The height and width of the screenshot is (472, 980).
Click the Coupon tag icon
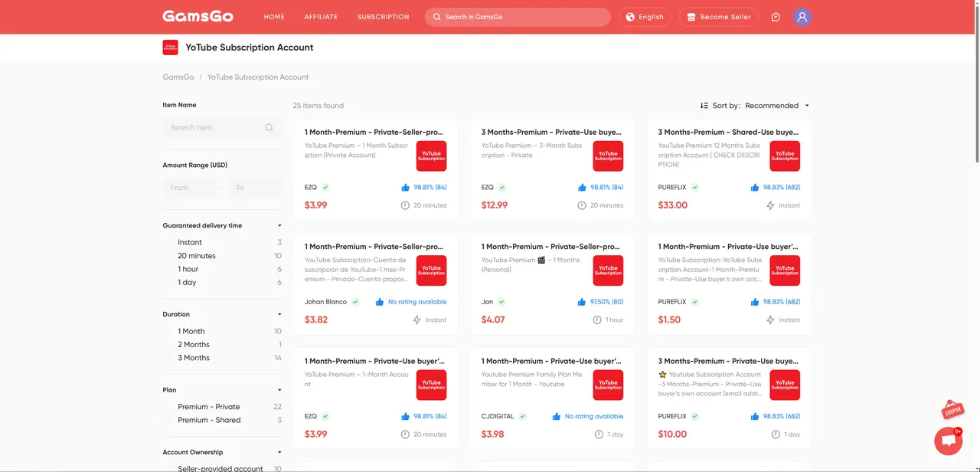[x=952, y=410]
